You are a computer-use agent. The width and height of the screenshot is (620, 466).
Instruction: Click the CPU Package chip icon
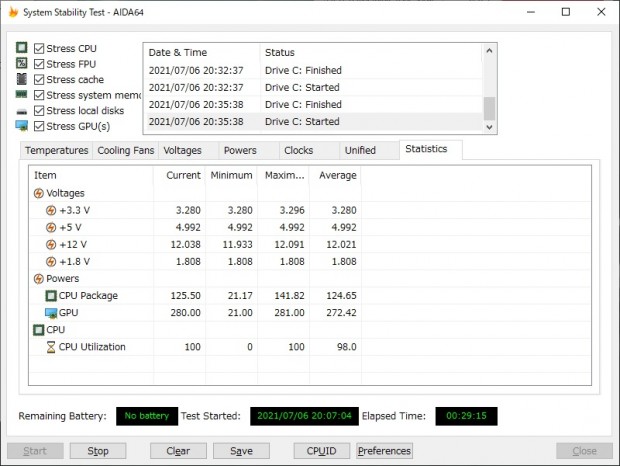click(51, 296)
